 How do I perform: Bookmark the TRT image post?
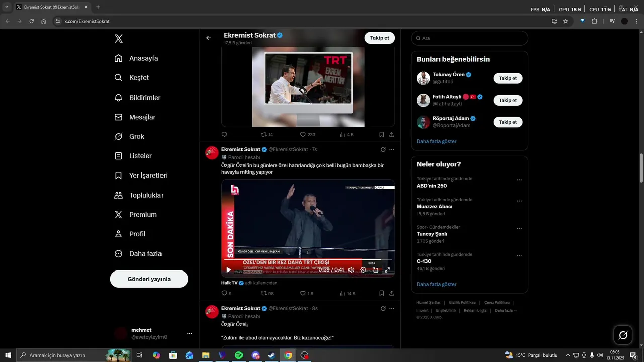(x=382, y=134)
